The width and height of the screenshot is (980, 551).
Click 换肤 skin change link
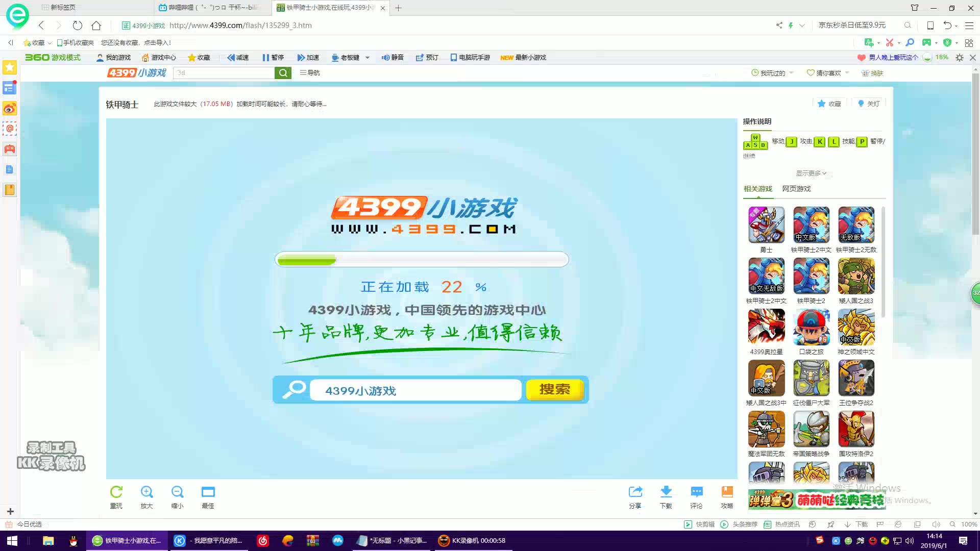(872, 73)
